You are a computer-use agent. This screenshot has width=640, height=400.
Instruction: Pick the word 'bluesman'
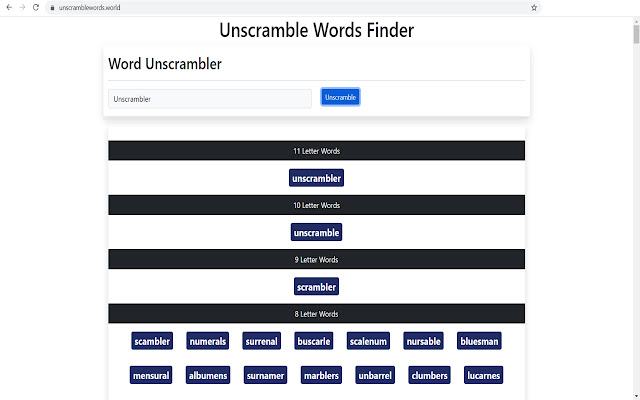[x=479, y=341]
